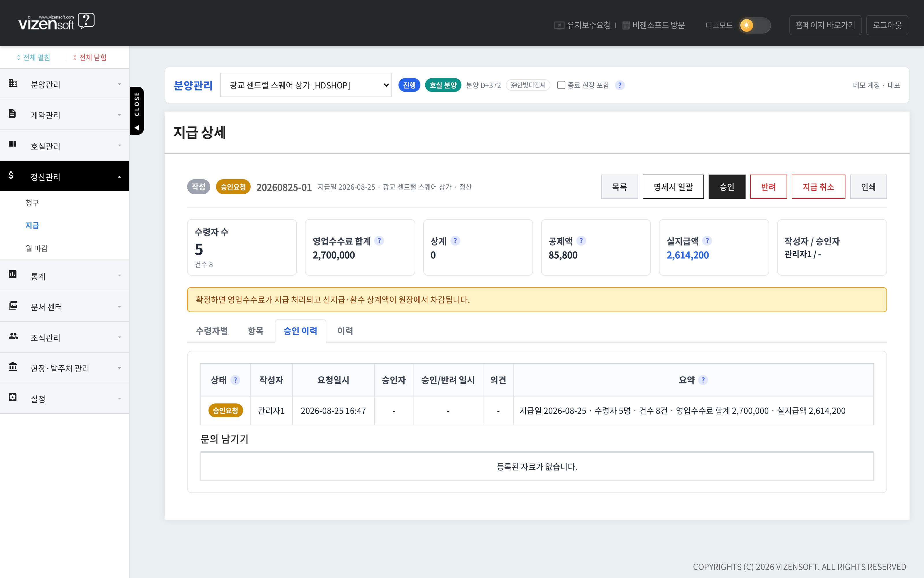Switch to the 이력 tab
The image size is (924, 578).
(x=345, y=331)
